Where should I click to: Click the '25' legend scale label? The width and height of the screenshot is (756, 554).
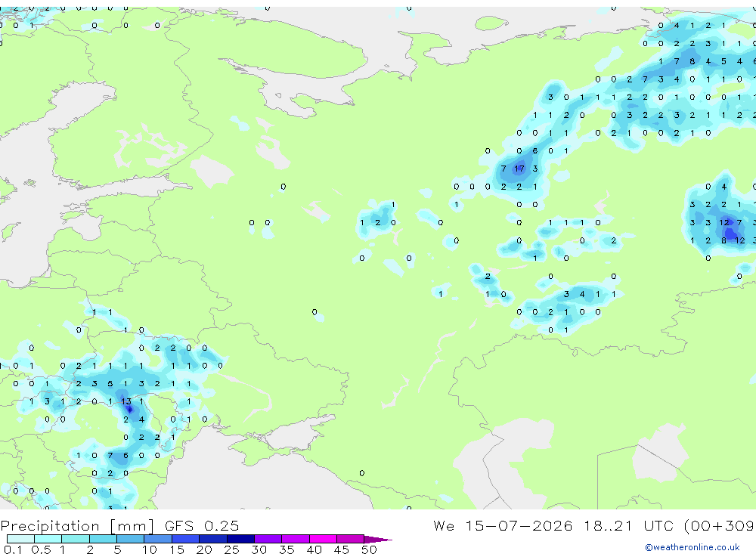(231, 549)
